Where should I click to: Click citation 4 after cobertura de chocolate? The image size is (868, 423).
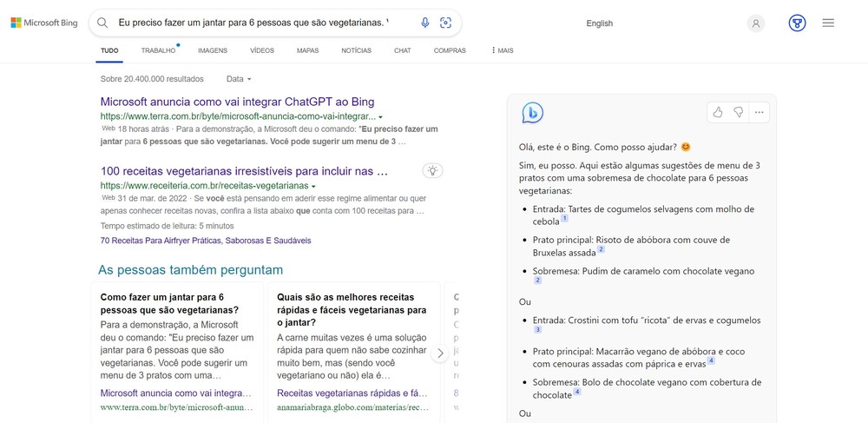coord(577,392)
